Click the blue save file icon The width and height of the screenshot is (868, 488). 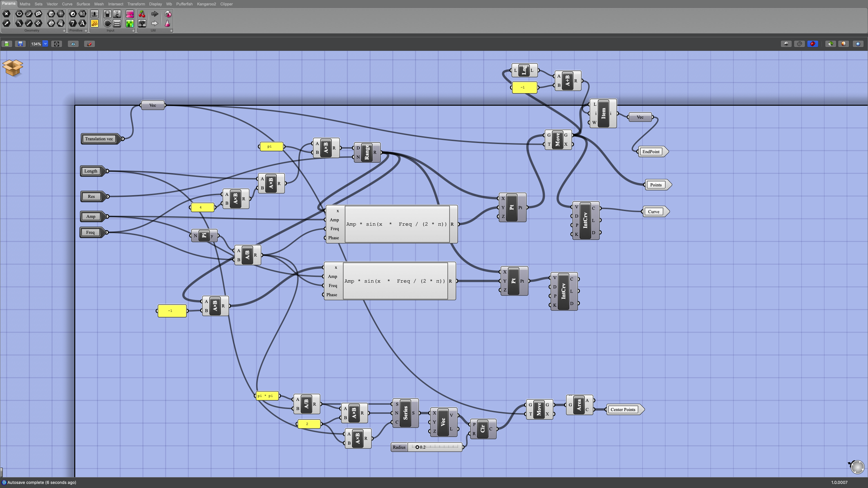21,44
